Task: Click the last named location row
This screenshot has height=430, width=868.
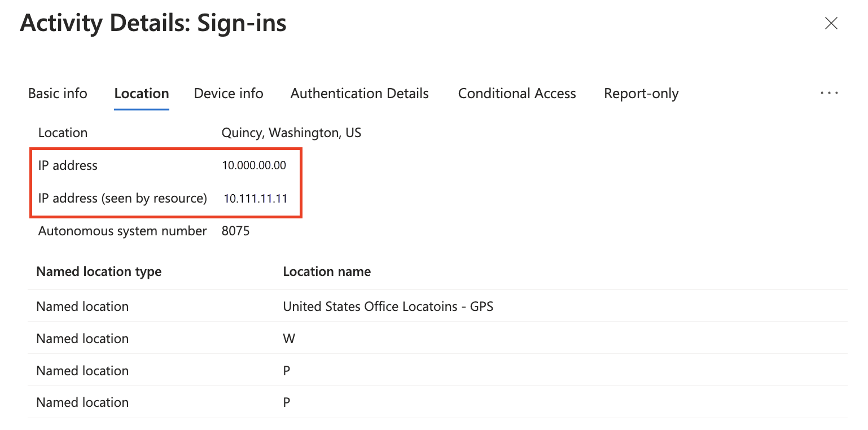Action: pyautogui.click(x=286, y=402)
